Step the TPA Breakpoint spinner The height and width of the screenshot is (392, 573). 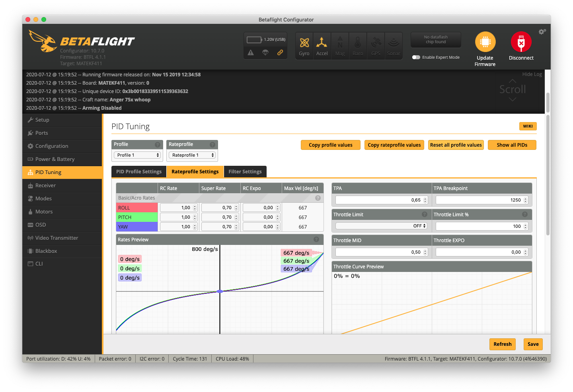click(x=526, y=200)
